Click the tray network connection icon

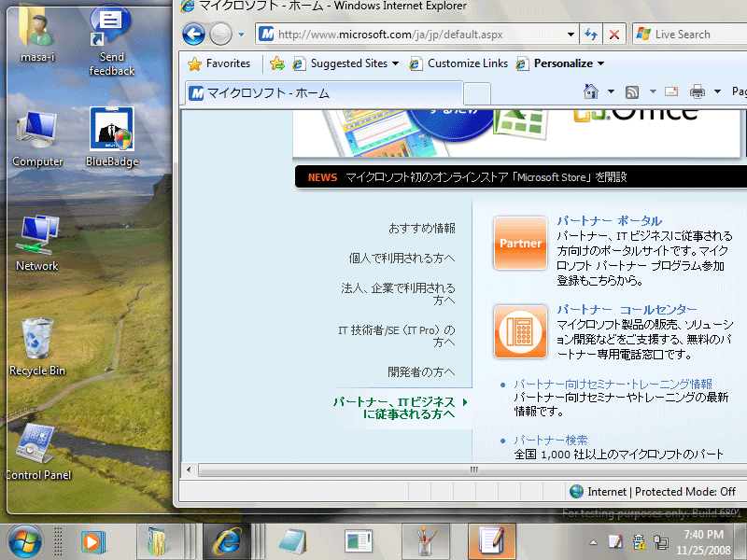(661, 541)
